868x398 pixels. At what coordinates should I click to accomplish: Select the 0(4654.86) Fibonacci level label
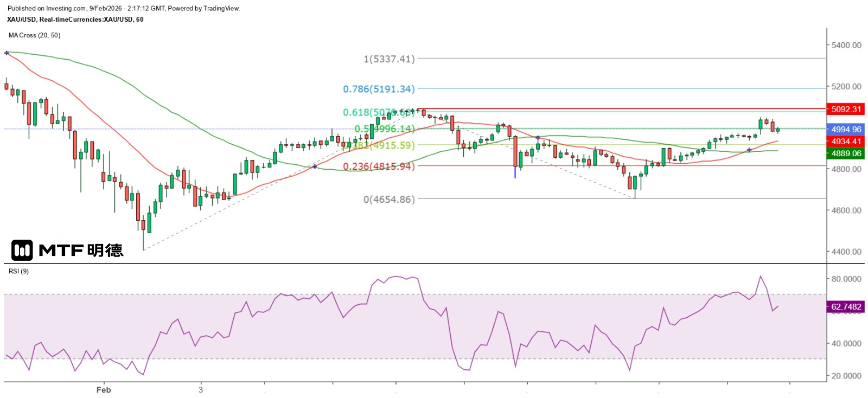(x=389, y=199)
